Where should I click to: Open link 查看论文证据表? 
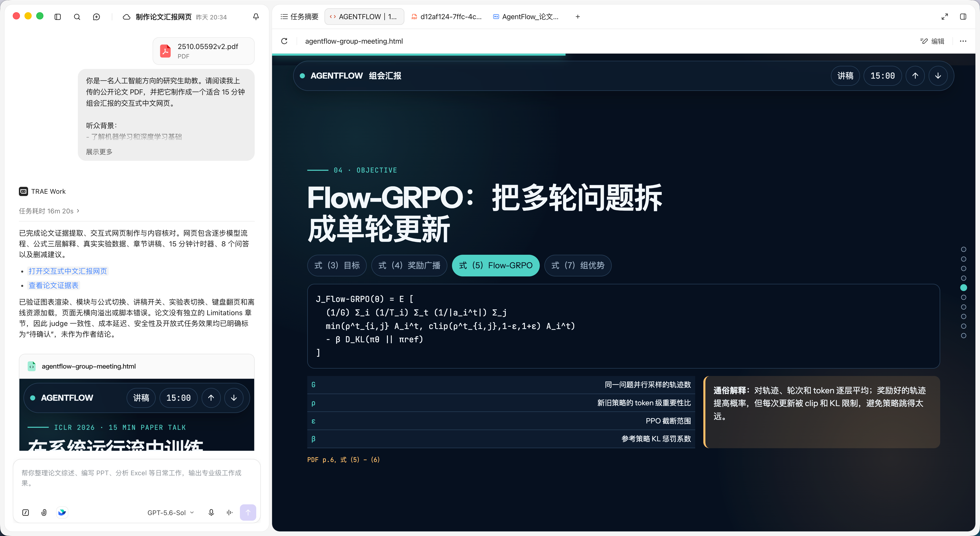coord(54,285)
